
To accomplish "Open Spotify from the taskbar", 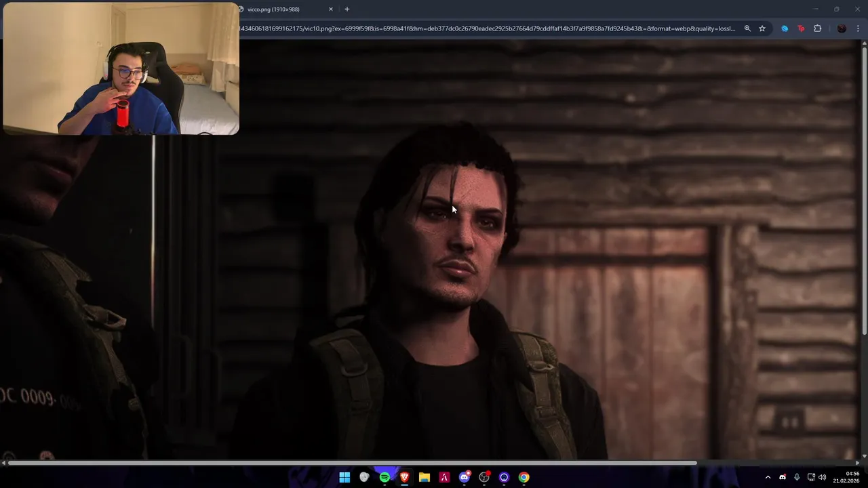I will click(x=384, y=477).
